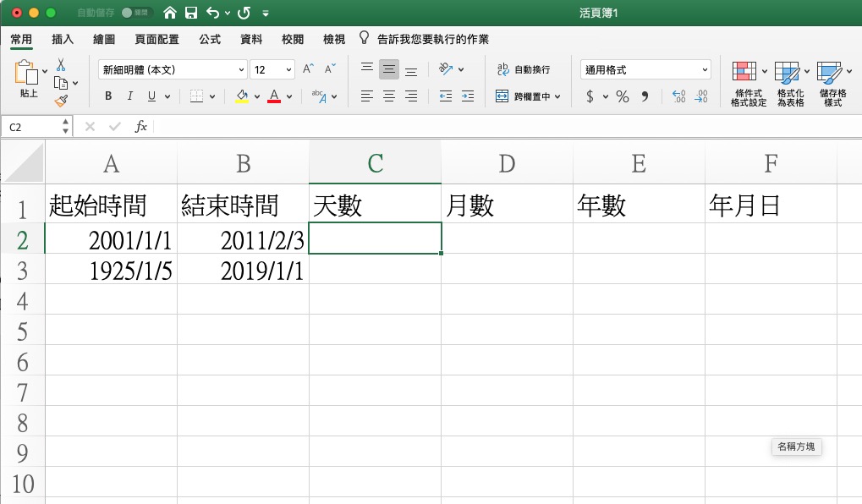Toggle middle vertical alignment

coord(388,69)
